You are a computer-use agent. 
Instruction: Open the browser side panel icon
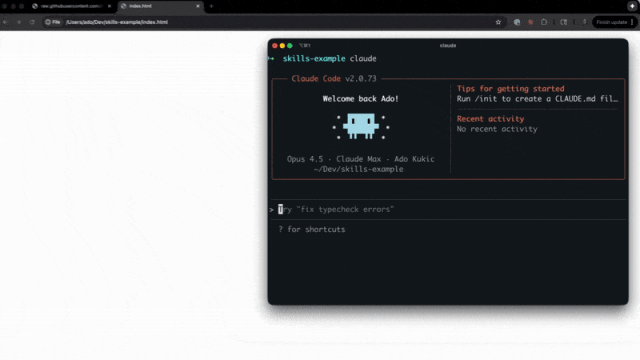(x=564, y=22)
